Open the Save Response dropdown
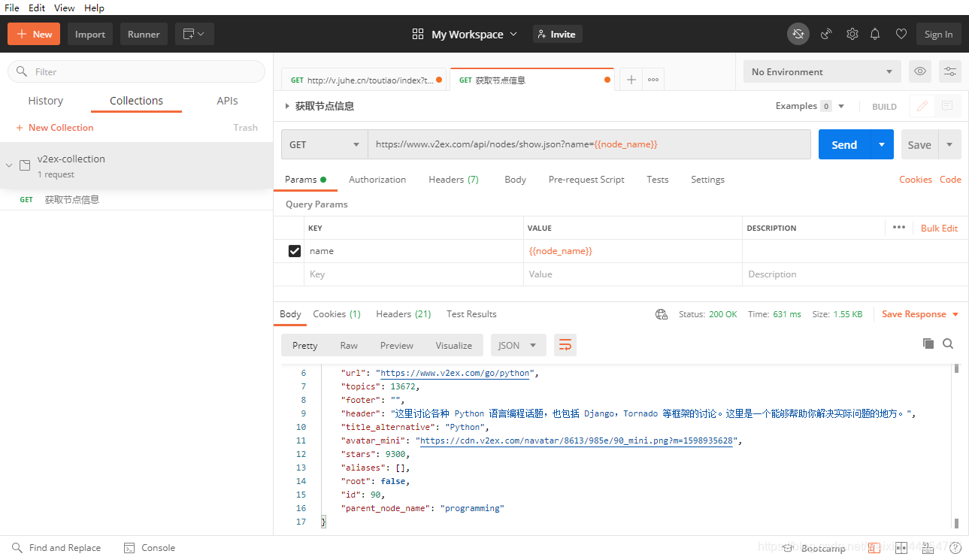The width and height of the screenshot is (969, 560). 920,314
